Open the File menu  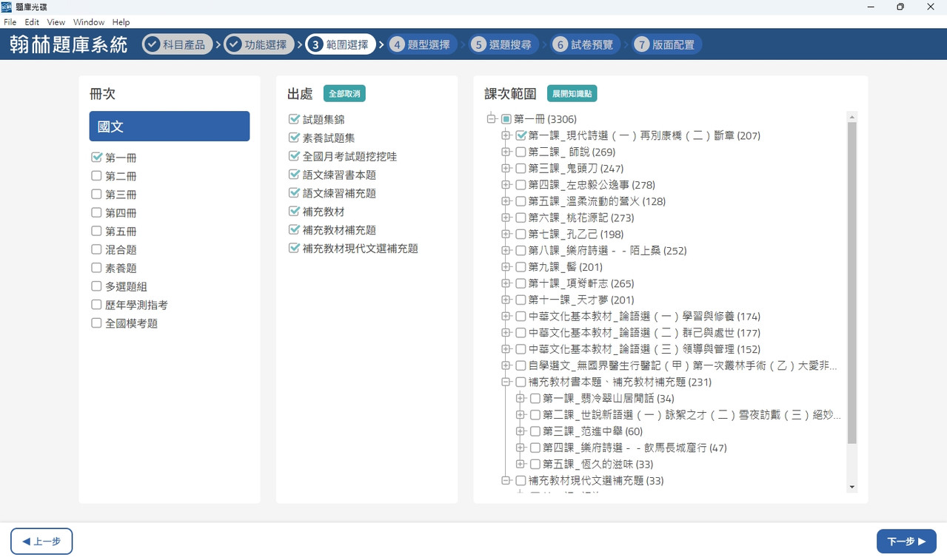10,22
